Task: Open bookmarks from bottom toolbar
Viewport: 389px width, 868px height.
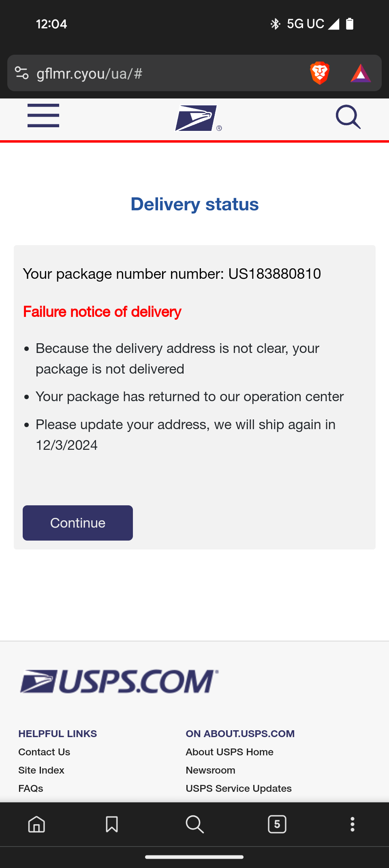Action: 112,824
